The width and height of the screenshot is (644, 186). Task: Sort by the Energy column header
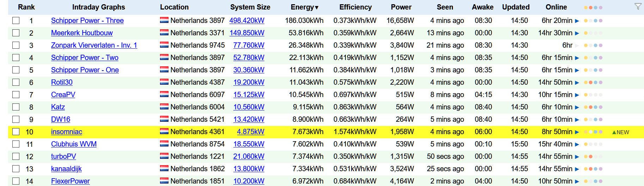tap(305, 7)
